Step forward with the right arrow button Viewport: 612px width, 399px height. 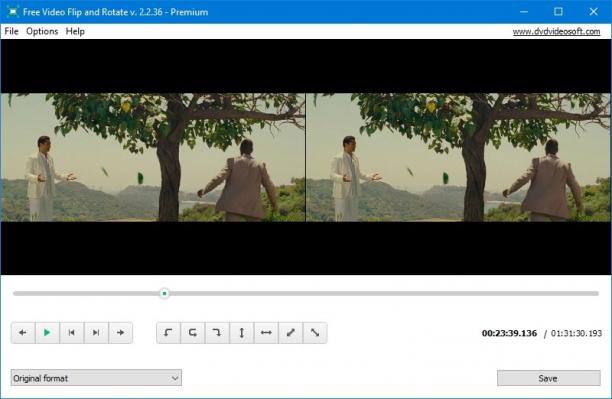tap(121, 333)
